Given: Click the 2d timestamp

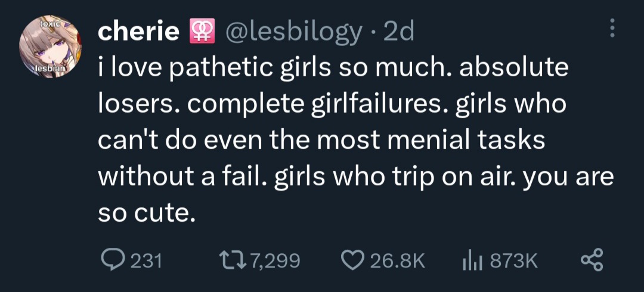Looking at the screenshot, I should coord(399,32).
